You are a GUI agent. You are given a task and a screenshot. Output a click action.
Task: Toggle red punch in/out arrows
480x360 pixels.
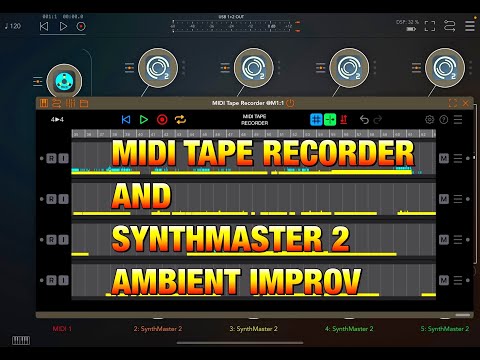coord(344,120)
